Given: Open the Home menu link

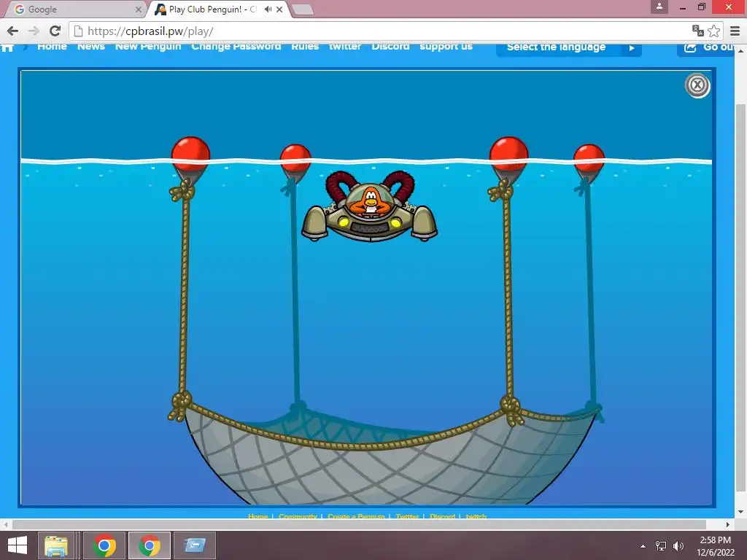Looking at the screenshot, I should (52, 47).
